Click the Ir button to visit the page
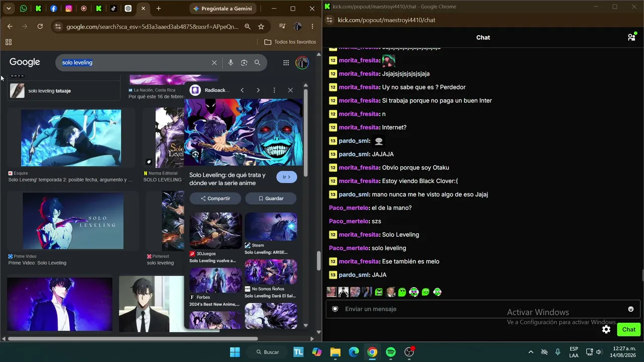Viewport: 644px width, 362px height. [287, 177]
